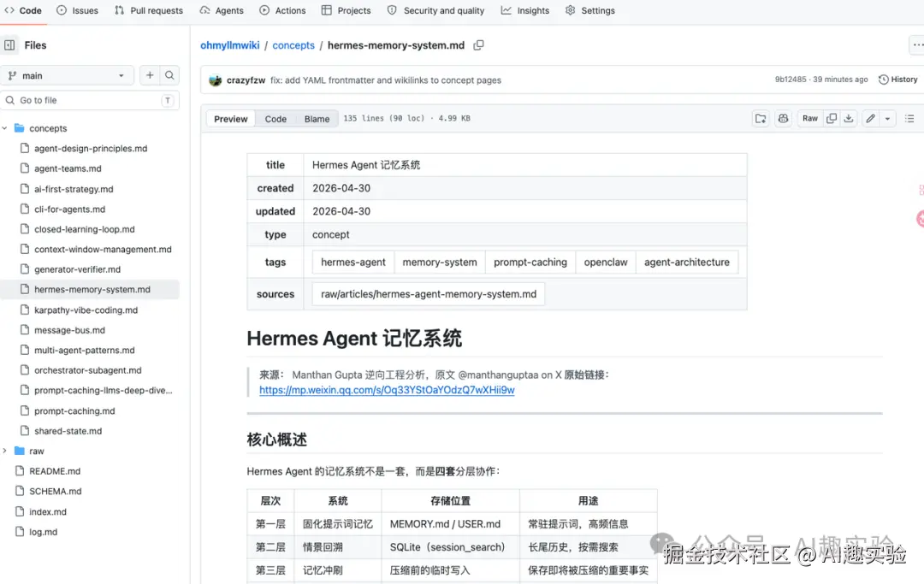Viewport: 924px width, 584px height.
Task: Open the Issues tab
Action: 78,10
